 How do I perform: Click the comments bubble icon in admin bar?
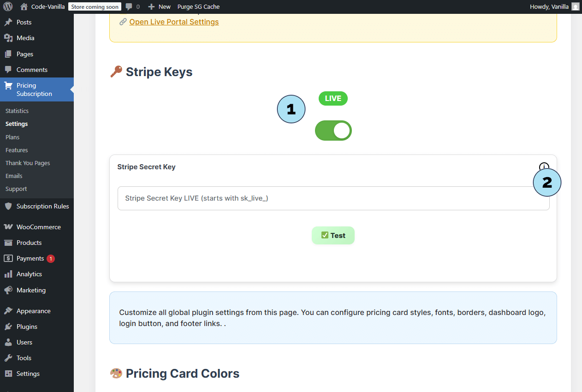click(129, 7)
